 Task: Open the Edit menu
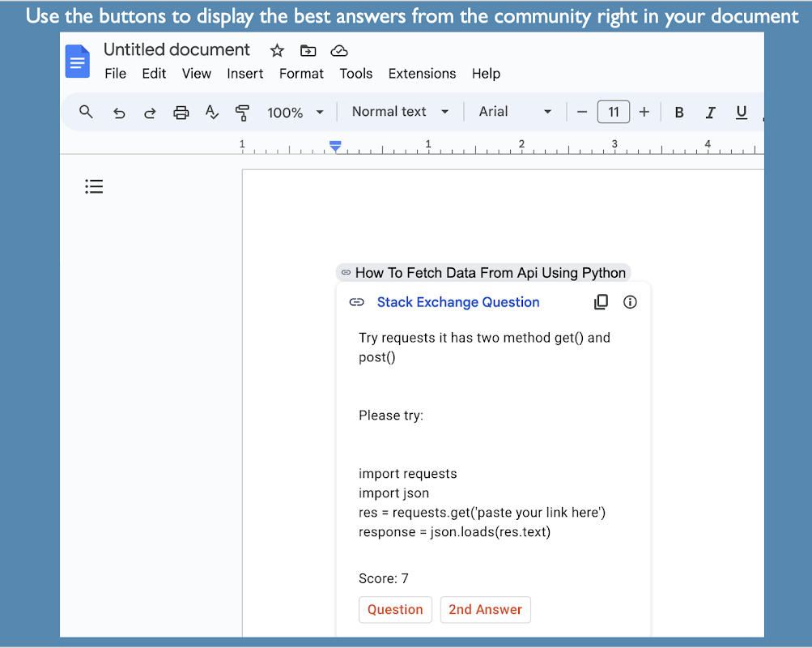click(154, 74)
